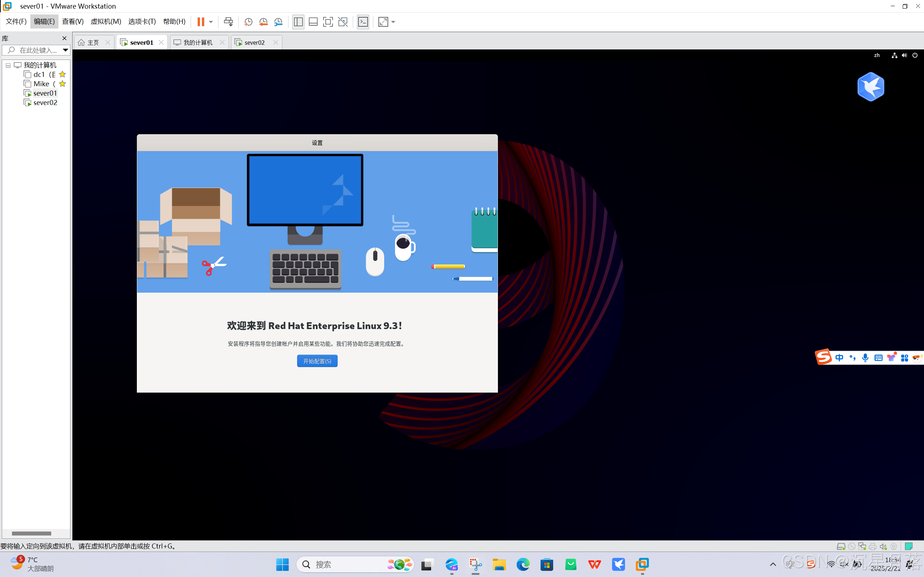Toggle the thumbnail bar view

(x=313, y=22)
